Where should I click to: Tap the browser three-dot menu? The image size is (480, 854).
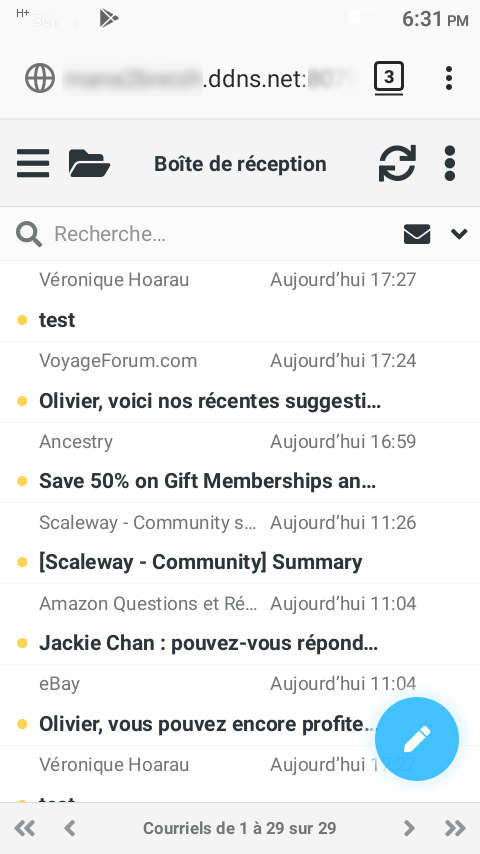pyautogui.click(x=448, y=78)
